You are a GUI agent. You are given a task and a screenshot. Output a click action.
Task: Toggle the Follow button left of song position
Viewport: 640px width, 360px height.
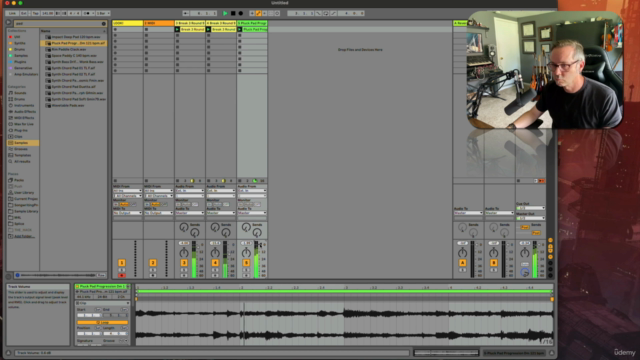(186, 13)
